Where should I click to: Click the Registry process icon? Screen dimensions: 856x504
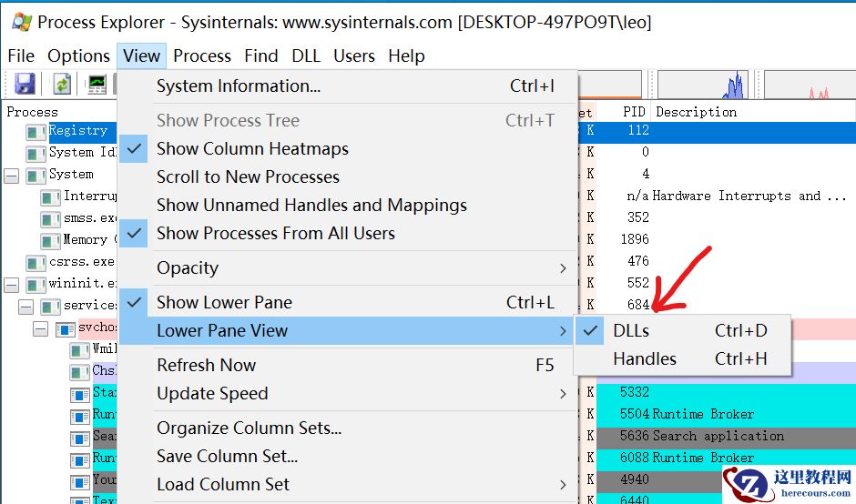(36, 131)
